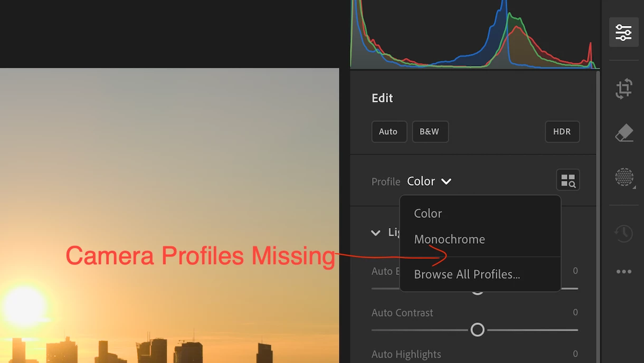644x363 pixels.
Task: Click the Auto button
Action: (389, 132)
